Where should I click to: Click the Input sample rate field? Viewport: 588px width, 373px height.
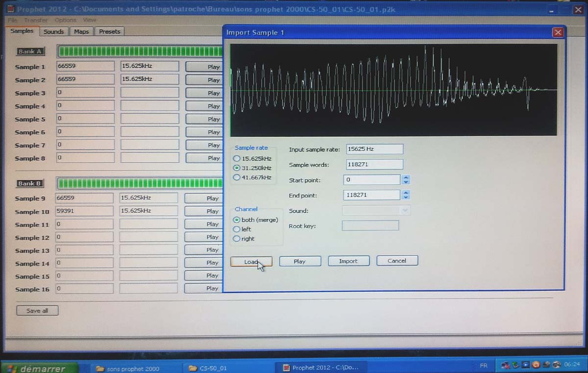tap(375, 149)
